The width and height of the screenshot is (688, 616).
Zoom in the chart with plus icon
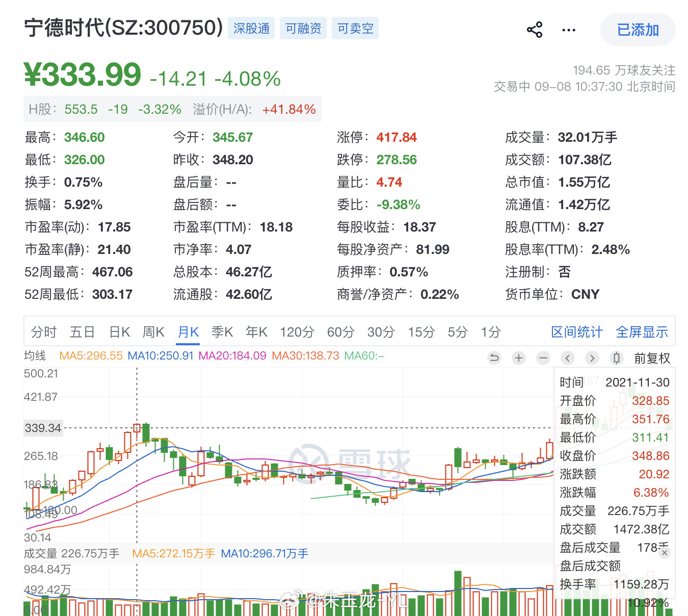point(519,358)
